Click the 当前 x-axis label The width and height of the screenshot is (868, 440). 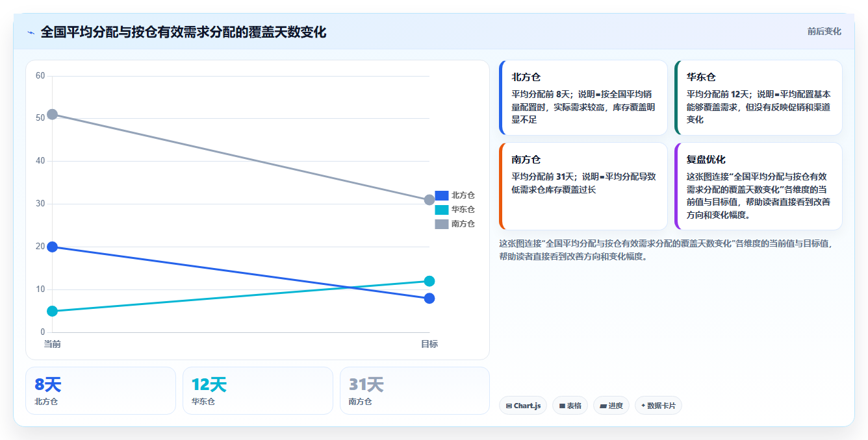point(53,344)
